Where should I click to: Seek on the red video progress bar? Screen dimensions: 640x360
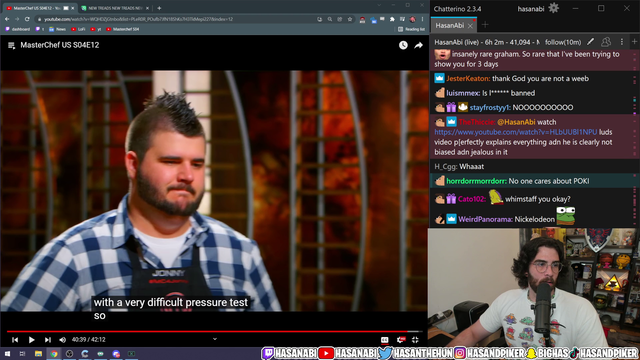point(214,331)
